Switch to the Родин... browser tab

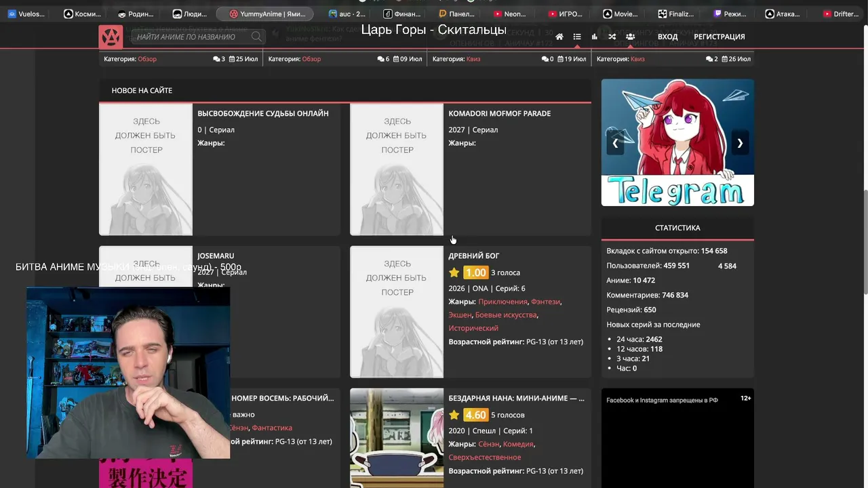136,14
